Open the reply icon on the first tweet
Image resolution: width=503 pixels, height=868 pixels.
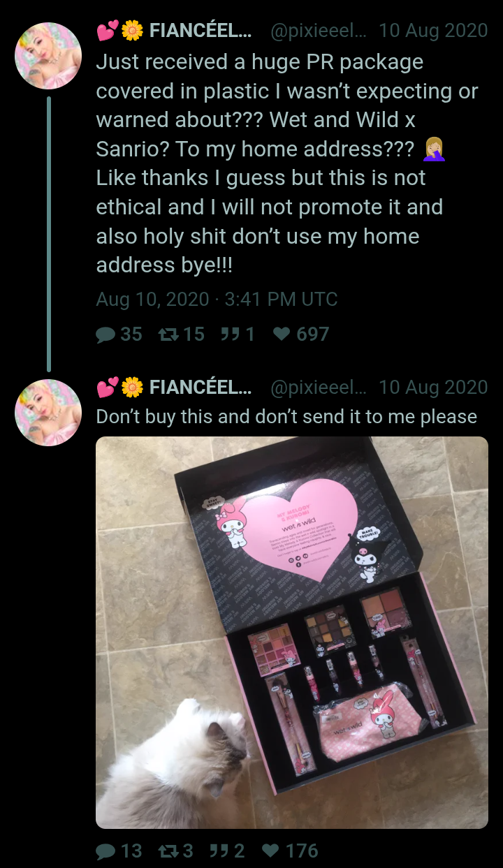click(x=105, y=334)
